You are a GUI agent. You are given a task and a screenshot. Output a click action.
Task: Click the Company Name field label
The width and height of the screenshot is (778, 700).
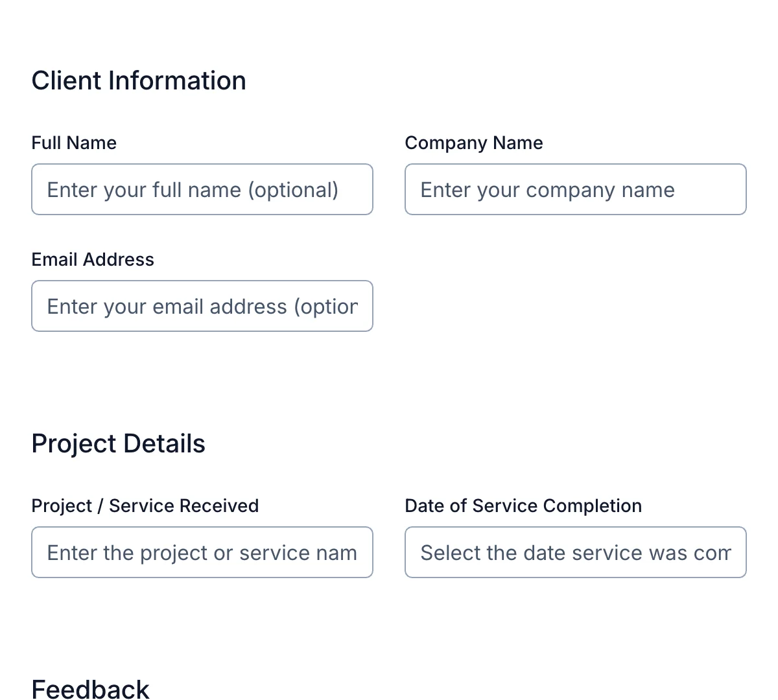coord(474,143)
